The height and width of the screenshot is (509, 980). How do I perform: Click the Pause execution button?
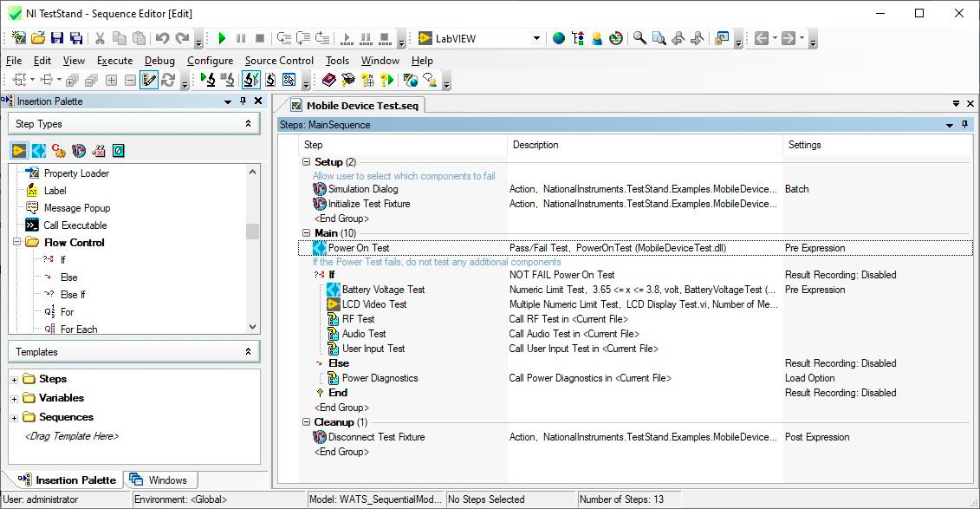[241, 38]
